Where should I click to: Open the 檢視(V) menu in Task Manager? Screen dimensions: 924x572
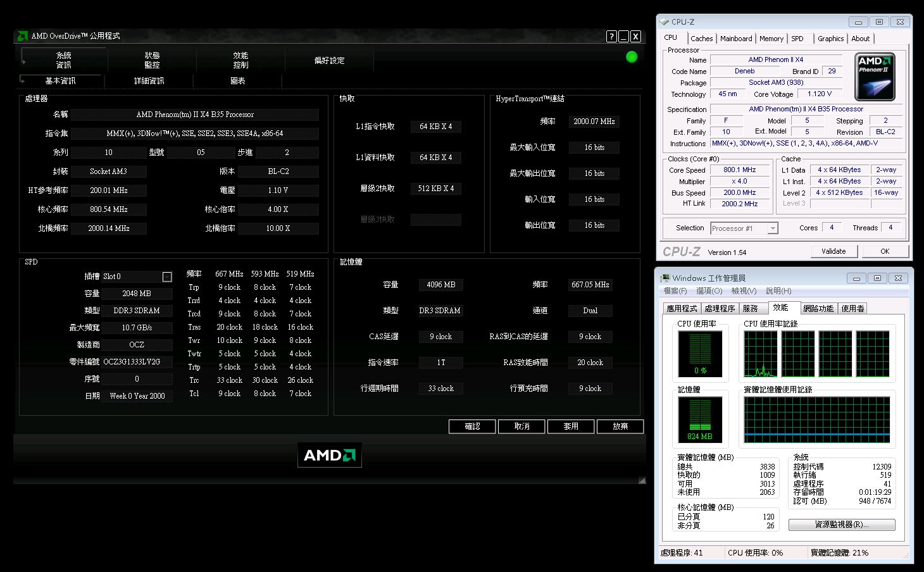click(744, 291)
